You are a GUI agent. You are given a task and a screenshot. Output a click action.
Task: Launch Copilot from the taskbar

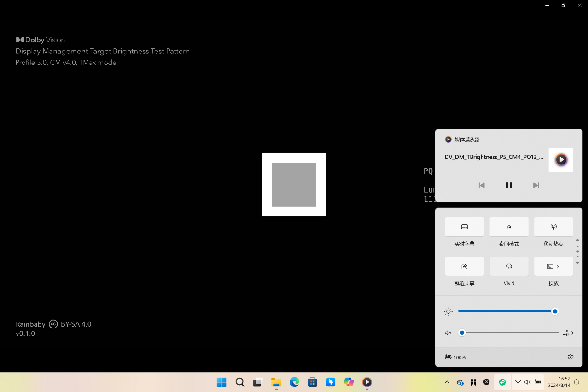[x=349, y=382]
